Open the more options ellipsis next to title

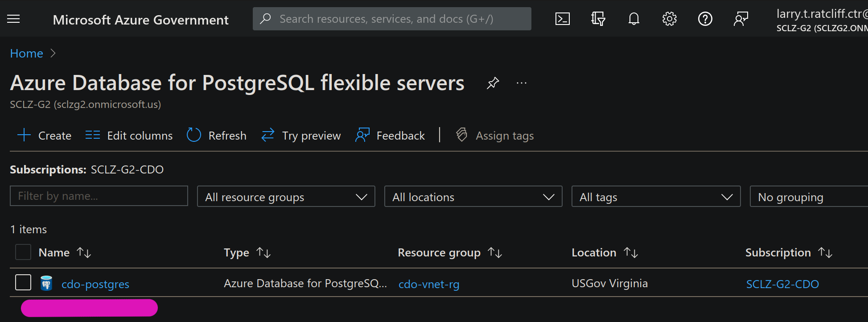coord(522,83)
